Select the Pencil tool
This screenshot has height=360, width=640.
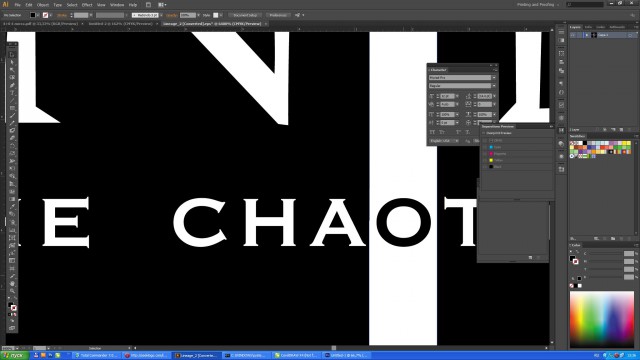pyautogui.click(x=12, y=123)
